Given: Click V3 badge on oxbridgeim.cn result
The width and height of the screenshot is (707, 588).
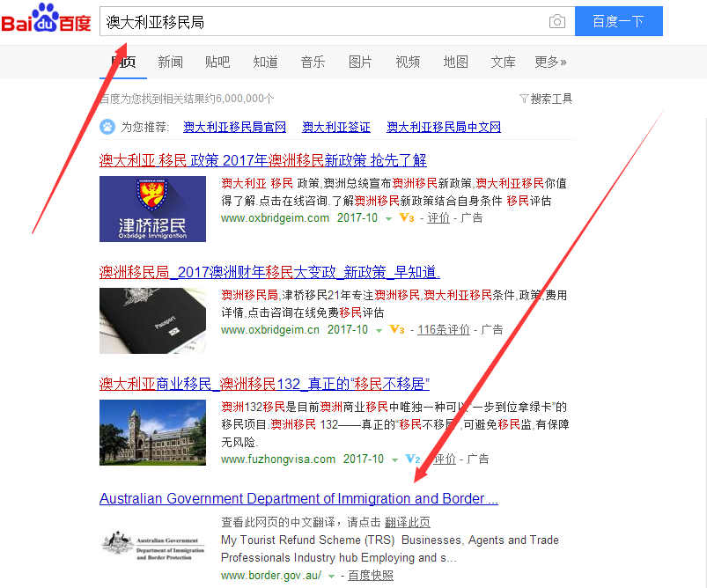Looking at the screenshot, I should tap(397, 329).
